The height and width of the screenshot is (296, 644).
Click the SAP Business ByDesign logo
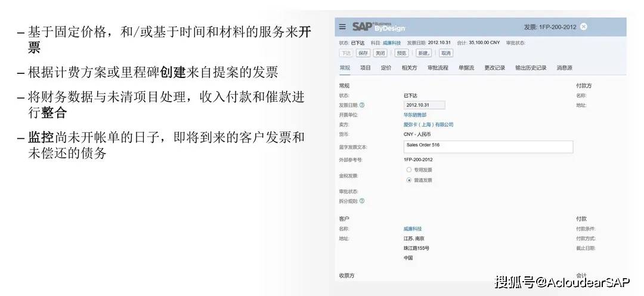378,27
